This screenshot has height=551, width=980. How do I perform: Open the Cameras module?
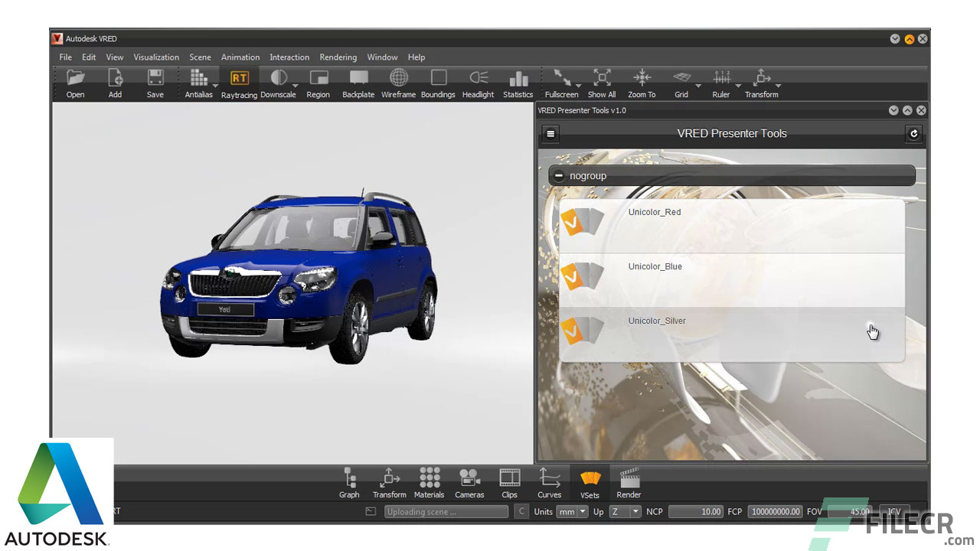(469, 483)
